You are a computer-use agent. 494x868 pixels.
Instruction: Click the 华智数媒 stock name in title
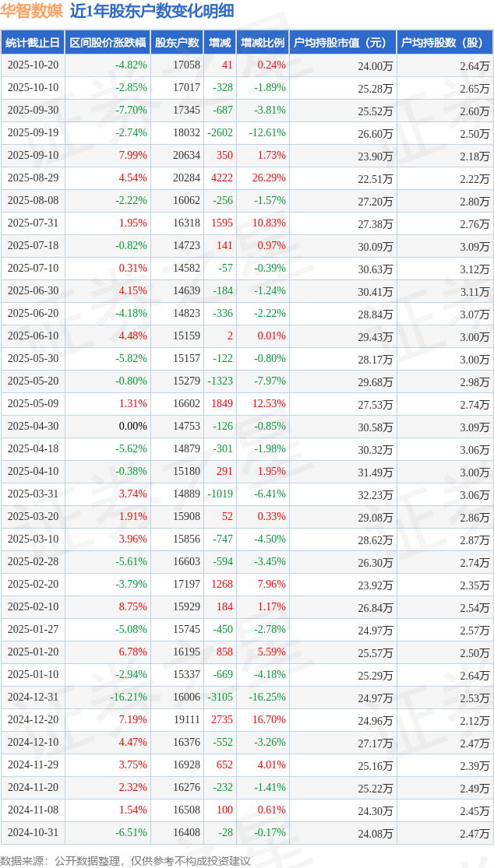(x=32, y=11)
